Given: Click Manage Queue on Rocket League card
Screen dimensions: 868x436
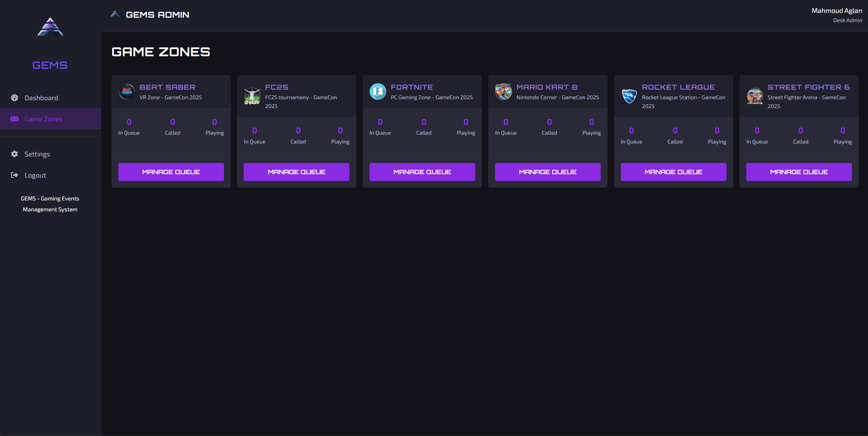Looking at the screenshot, I should click(673, 172).
